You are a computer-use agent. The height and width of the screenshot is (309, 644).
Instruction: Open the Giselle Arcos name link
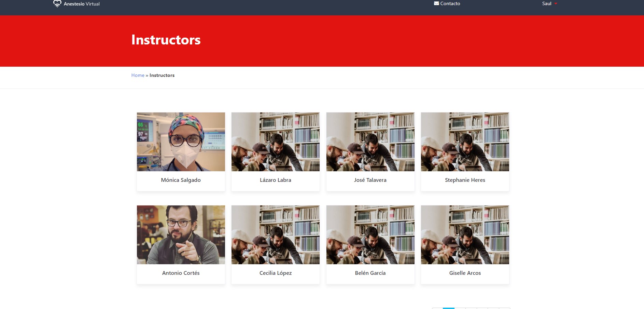coord(465,273)
